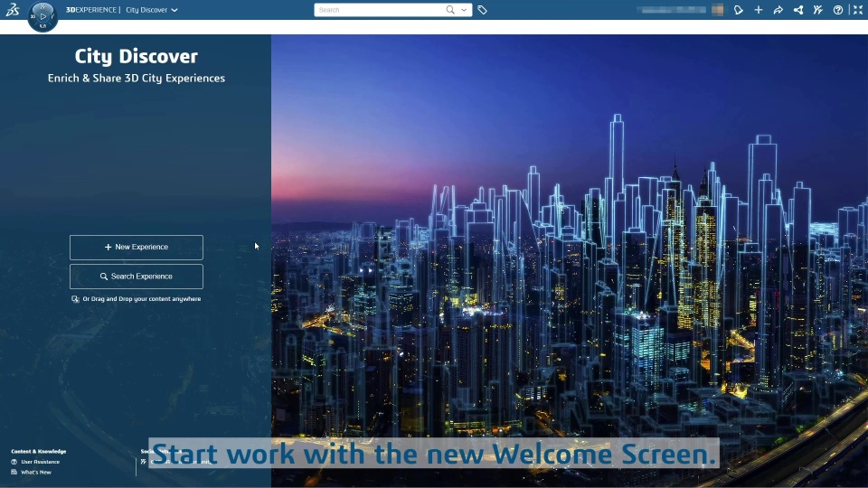Screen dimensions: 868x488
Task: Click the community icon under Social Network
Action: click(x=144, y=462)
